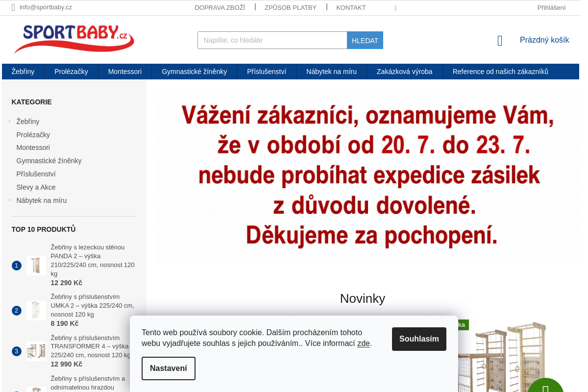Click the HLEDAT search button
This screenshot has width=588, height=392.
(x=365, y=40)
